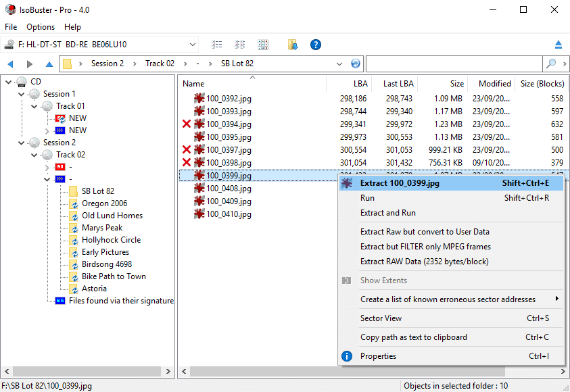The height and width of the screenshot is (392, 570).
Task: Click the Session 1 disc icon
Action: coord(34,94)
